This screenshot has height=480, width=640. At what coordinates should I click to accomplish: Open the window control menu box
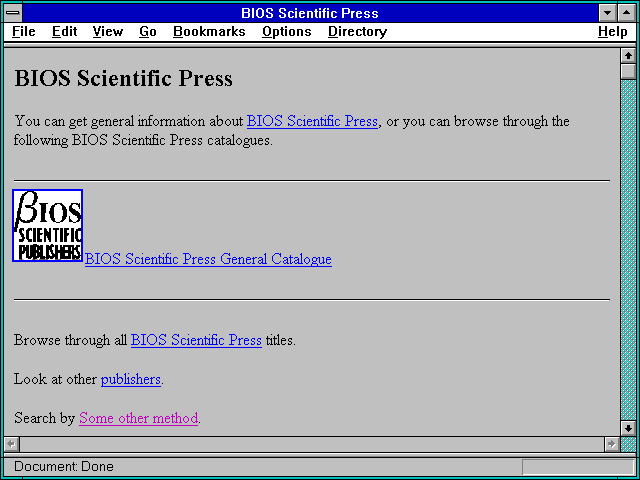pos(13,13)
